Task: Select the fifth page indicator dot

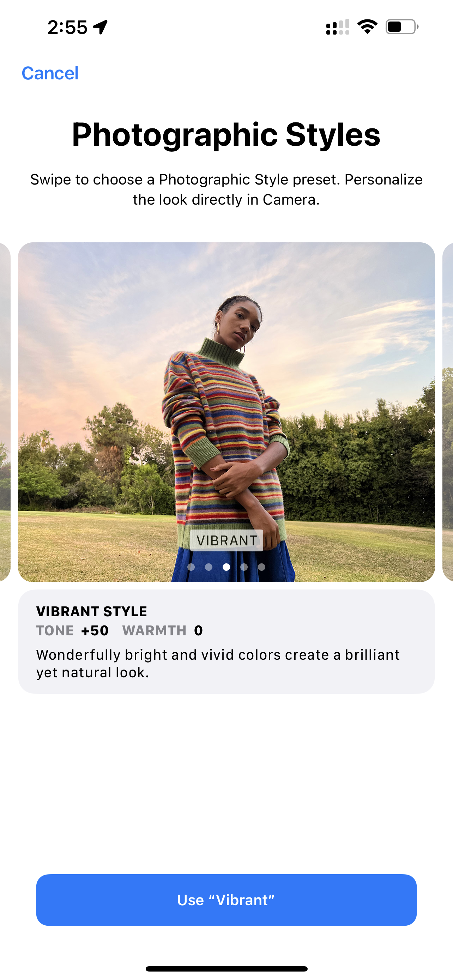Action: [x=262, y=567]
